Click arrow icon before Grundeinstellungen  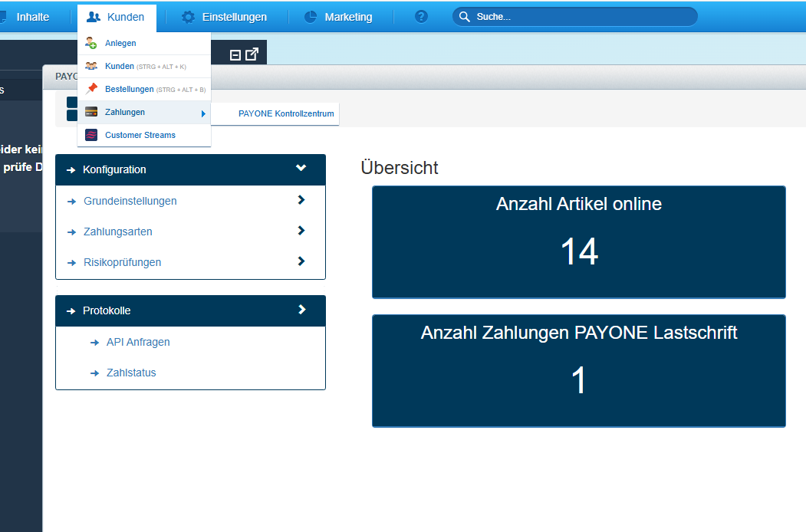point(71,202)
